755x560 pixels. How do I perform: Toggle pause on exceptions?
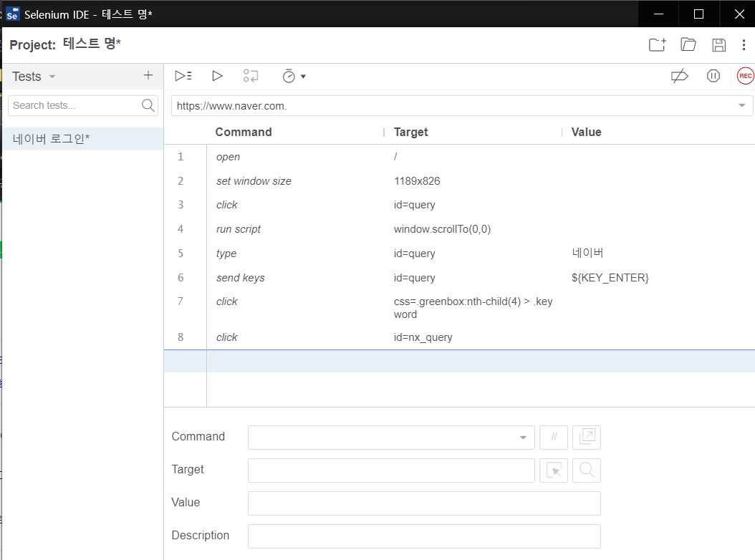713,76
